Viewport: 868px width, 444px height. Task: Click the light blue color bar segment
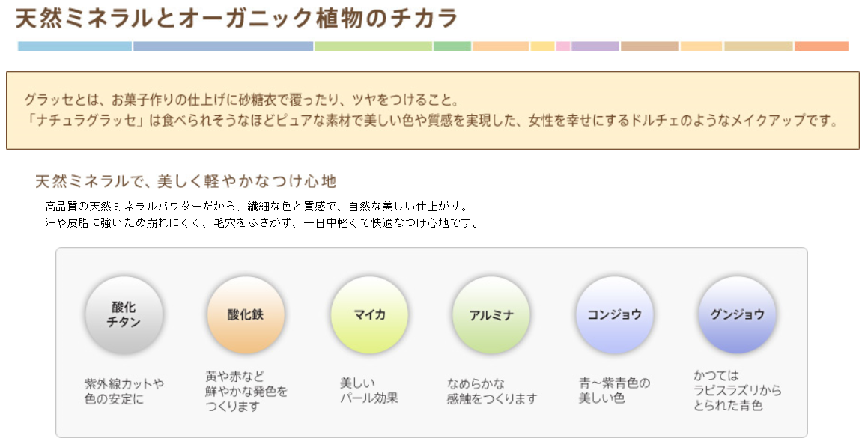[75, 46]
